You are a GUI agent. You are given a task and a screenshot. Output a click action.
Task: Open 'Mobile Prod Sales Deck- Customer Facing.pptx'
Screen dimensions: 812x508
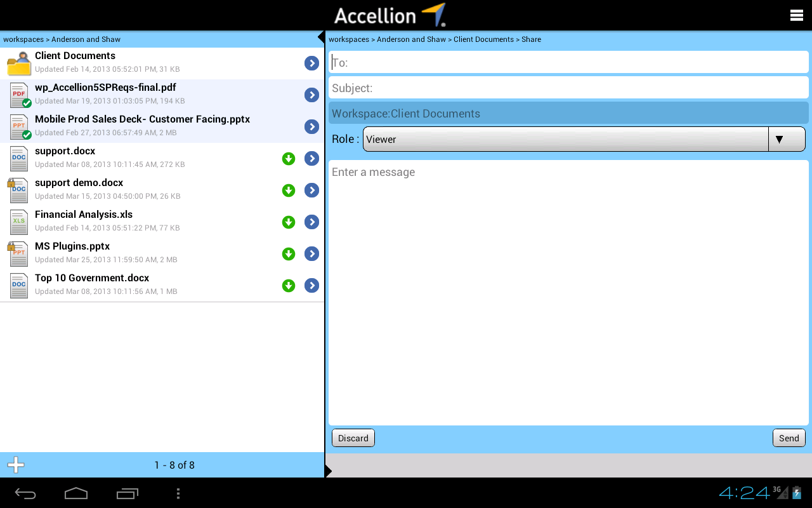pos(142,119)
